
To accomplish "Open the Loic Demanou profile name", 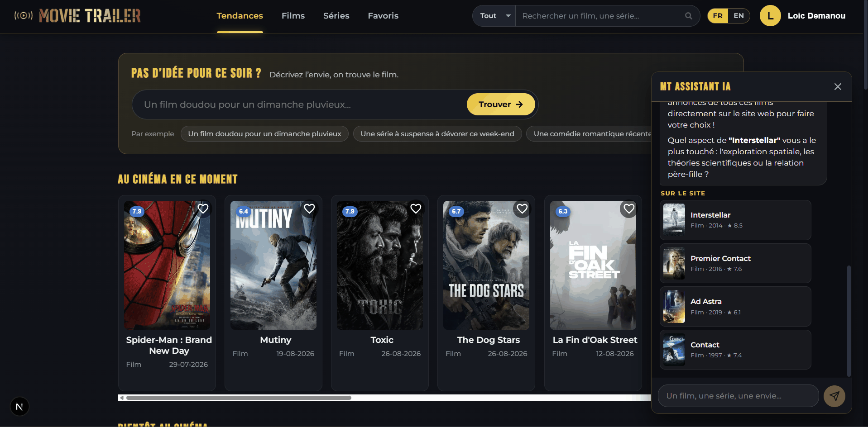I will click(816, 16).
